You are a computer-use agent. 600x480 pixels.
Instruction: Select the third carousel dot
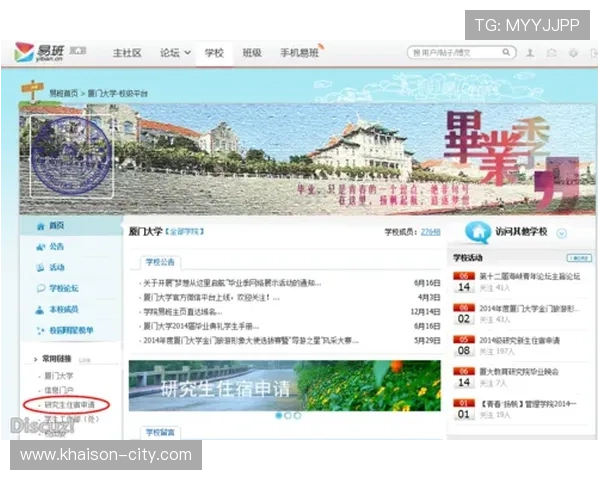tap(297, 415)
